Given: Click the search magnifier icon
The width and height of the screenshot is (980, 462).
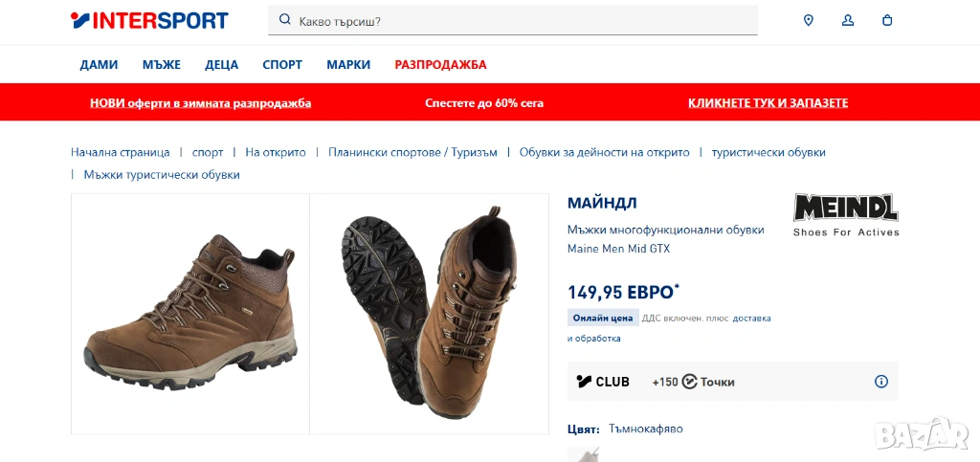Looking at the screenshot, I should click(285, 20).
